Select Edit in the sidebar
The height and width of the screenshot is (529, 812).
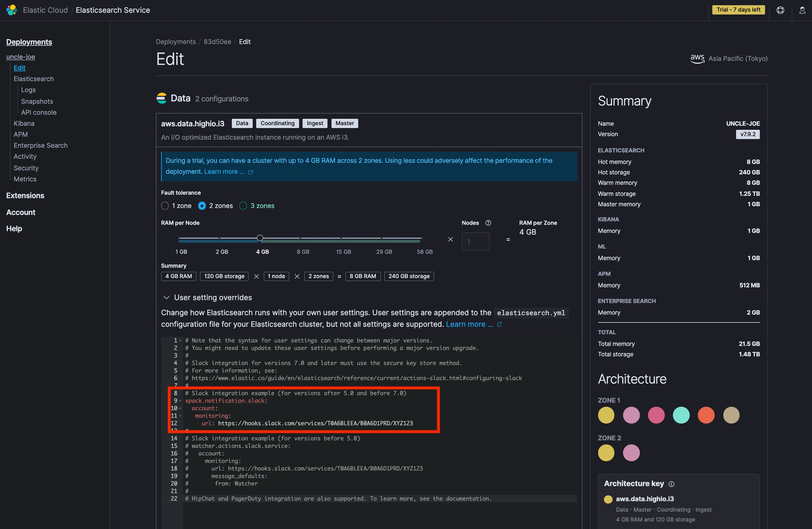click(x=19, y=68)
